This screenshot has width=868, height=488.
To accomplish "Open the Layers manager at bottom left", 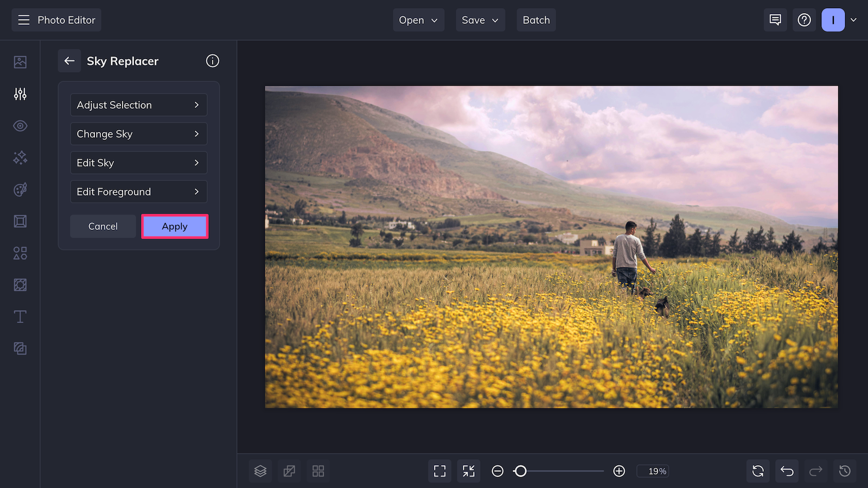I will point(260,471).
